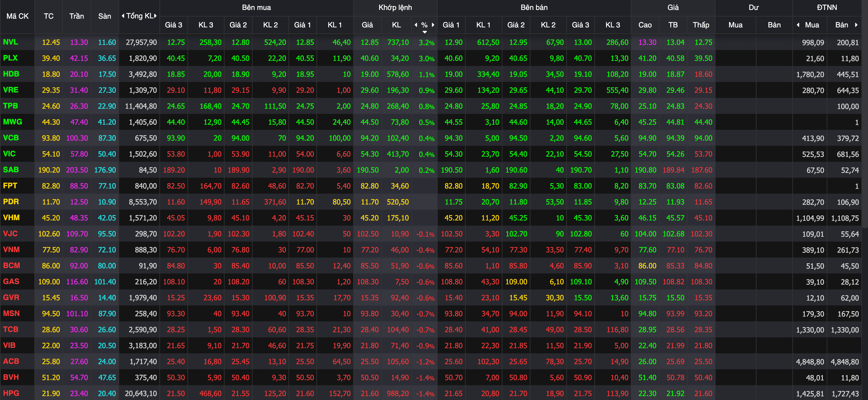Open BVH stock symbol

point(11,377)
